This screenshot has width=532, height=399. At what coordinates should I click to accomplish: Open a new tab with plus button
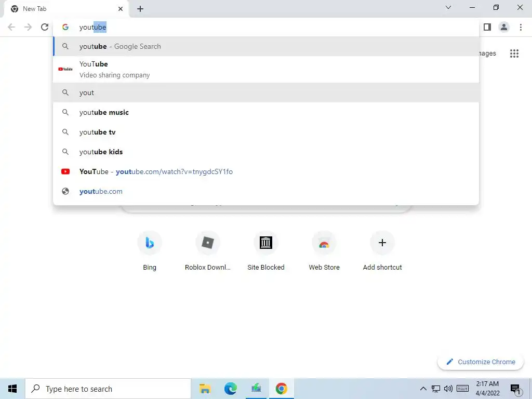(x=140, y=9)
